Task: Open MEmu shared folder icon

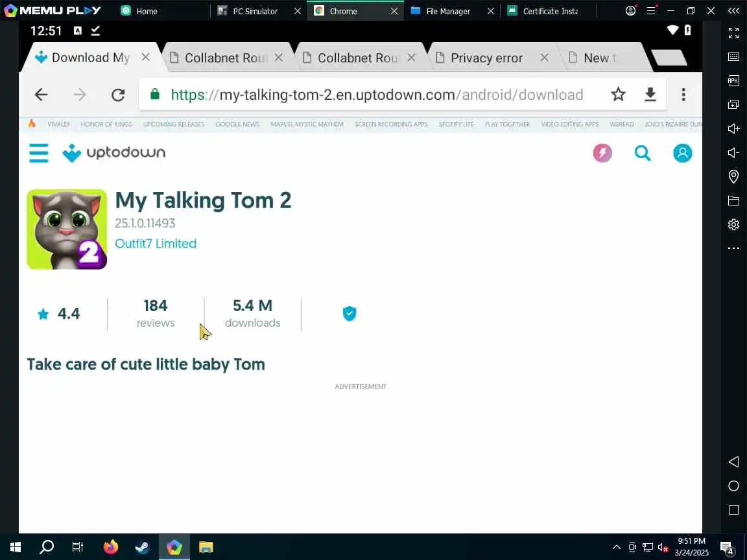Action: point(733,200)
